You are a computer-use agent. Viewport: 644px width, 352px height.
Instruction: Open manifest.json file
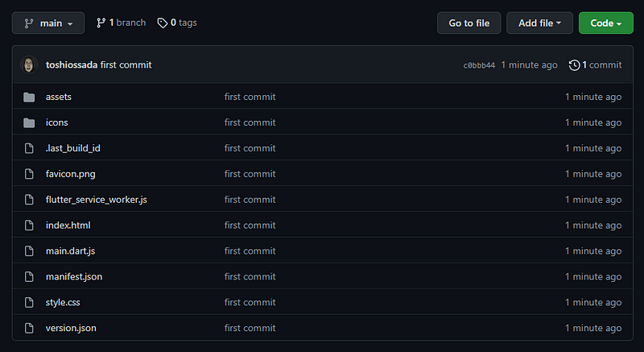point(74,277)
